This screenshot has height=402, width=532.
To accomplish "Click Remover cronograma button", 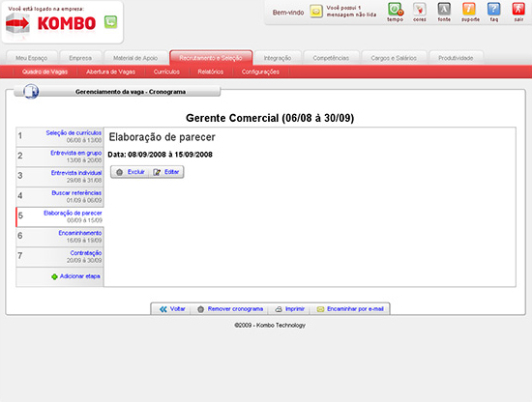I will (x=230, y=309).
